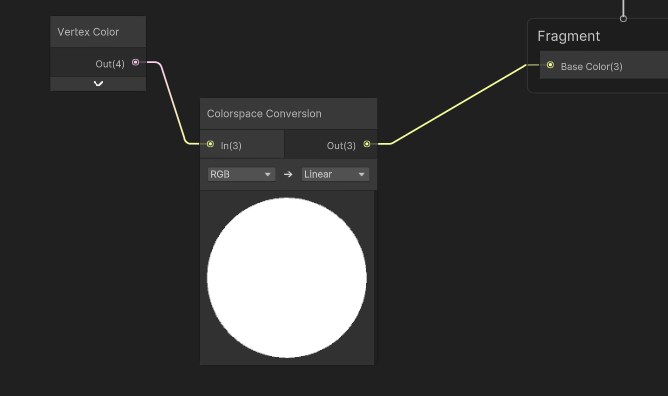Click the In(3) label text
The width and height of the screenshot is (668, 396).
click(x=231, y=146)
